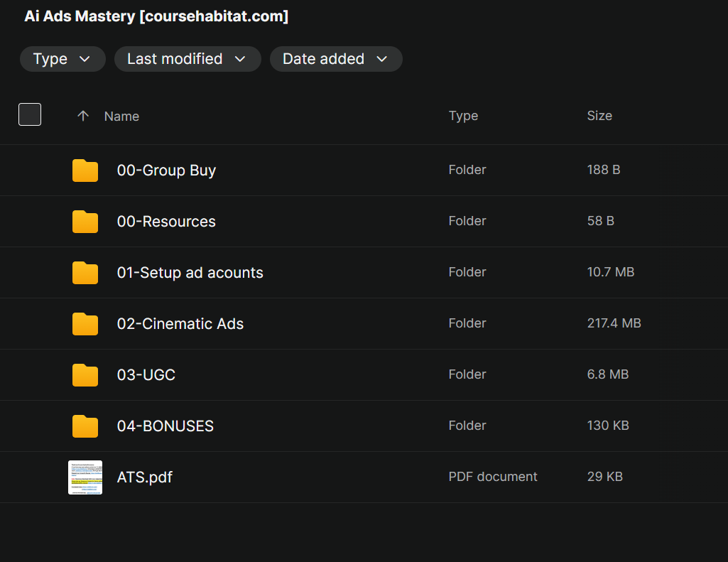Click the 00-Group Buy folder icon
Screen dimensions: 728x562
(85, 171)
